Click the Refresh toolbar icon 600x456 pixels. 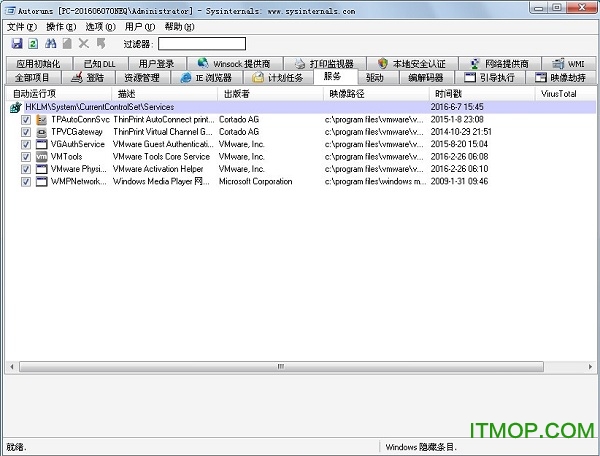tap(33, 44)
